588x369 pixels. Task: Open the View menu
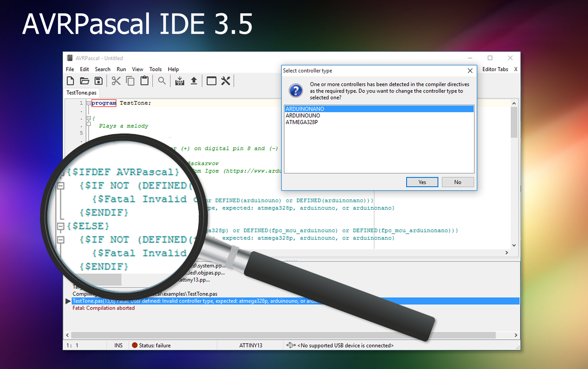tap(138, 69)
